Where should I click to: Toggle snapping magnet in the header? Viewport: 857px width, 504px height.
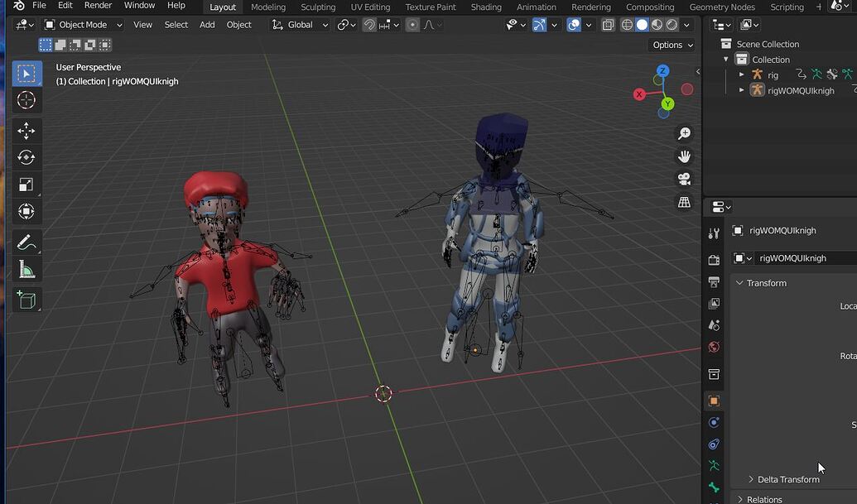click(369, 25)
